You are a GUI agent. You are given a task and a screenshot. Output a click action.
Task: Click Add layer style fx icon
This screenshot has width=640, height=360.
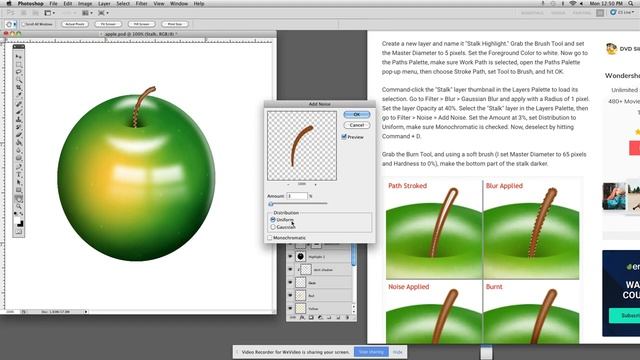(x=302, y=317)
